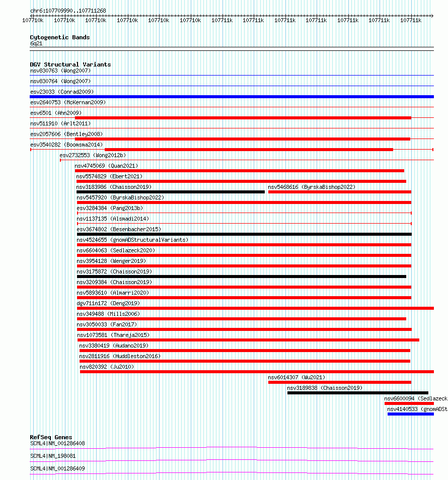
Task: Click esv2057606 (Bentley2008) label
Action: click(66, 134)
